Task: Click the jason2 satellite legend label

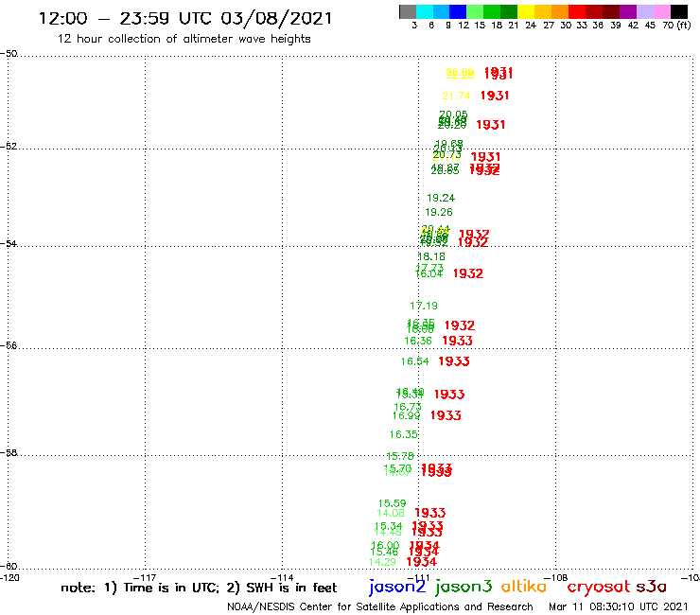Action: [x=397, y=587]
